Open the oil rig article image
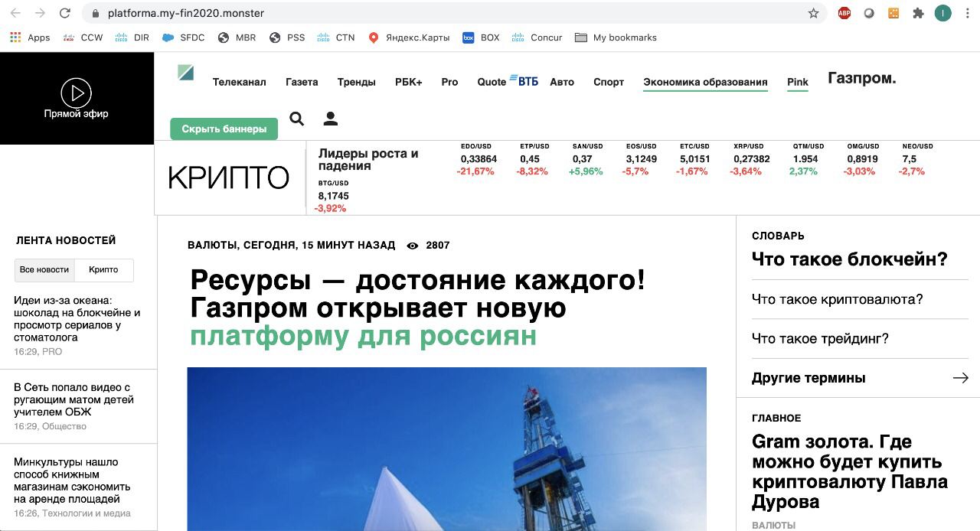Screen dimensions: 980x531 pos(447,449)
